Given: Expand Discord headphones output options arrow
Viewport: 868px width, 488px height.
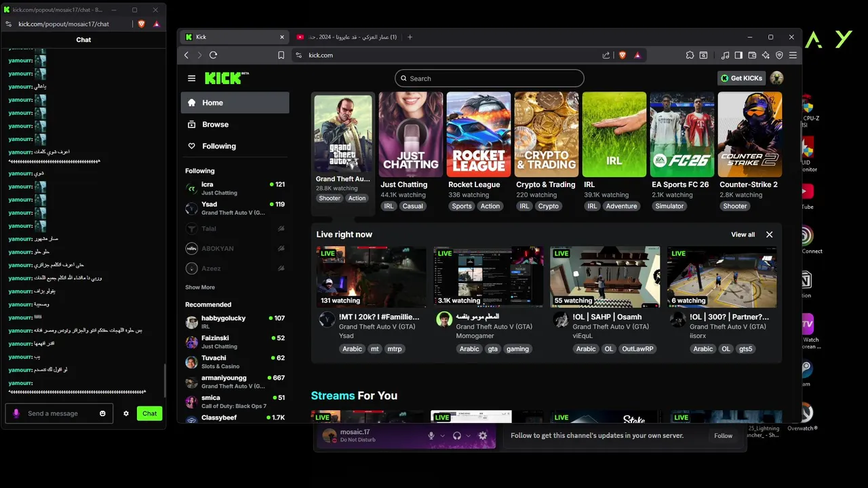Looking at the screenshot, I should click(x=468, y=436).
